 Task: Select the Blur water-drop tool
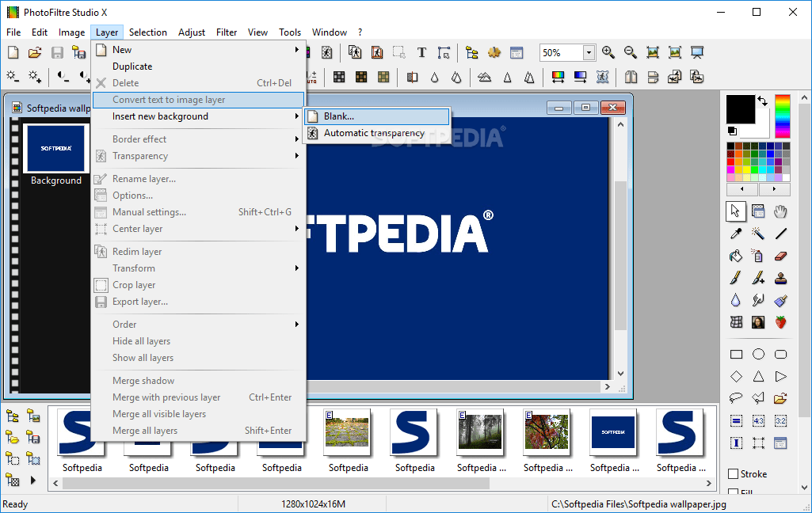pyautogui.click(x=735, y=300)
